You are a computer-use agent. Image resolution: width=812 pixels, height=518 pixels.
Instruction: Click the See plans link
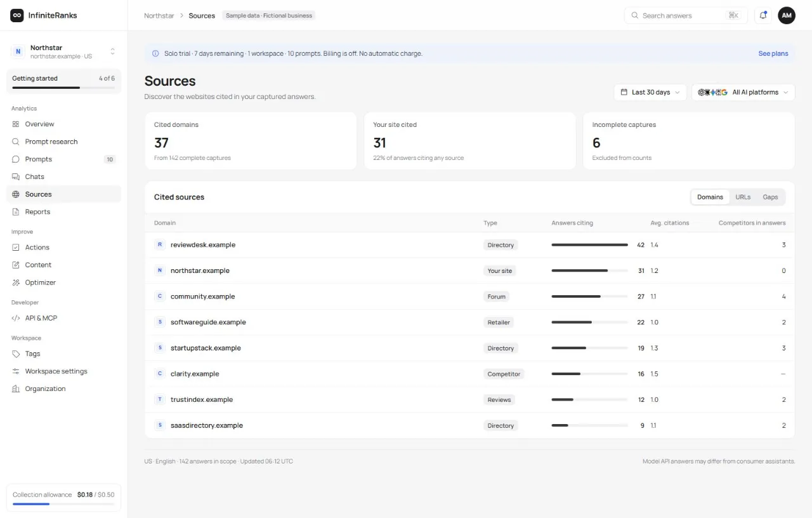tap(773, 54)
